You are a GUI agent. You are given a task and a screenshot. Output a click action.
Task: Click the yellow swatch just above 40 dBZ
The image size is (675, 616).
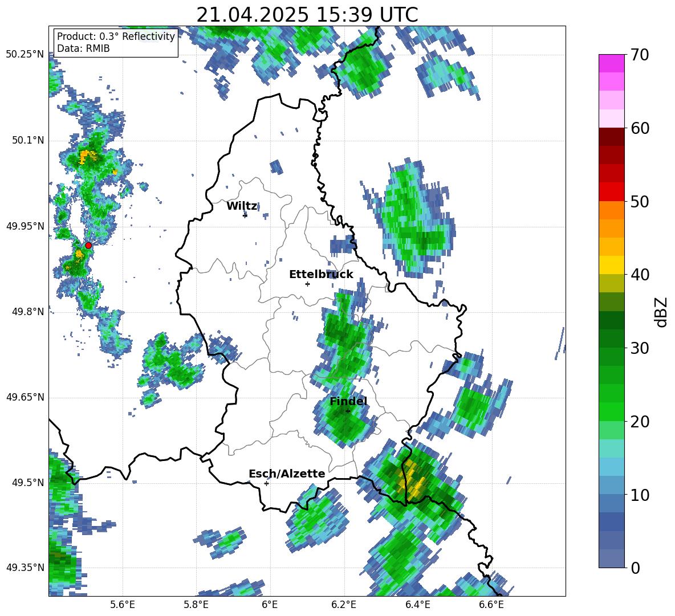tap(611, 265)
